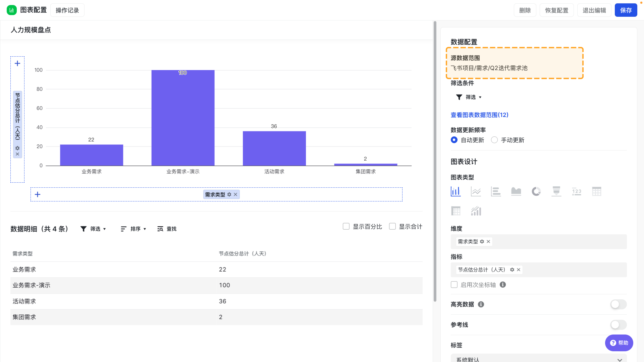
Task: Select the table chart type in first row
Action: (x=597, y=192)
